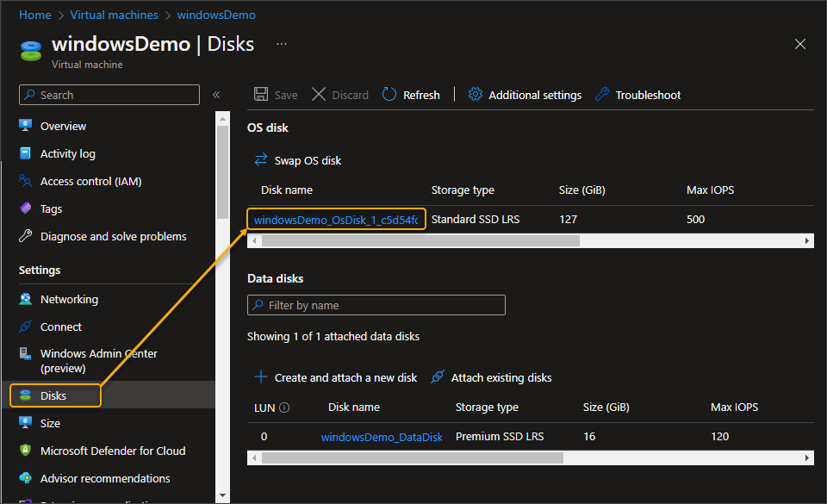
Task: Click the Networking icon
Action: tap(25, 299)
